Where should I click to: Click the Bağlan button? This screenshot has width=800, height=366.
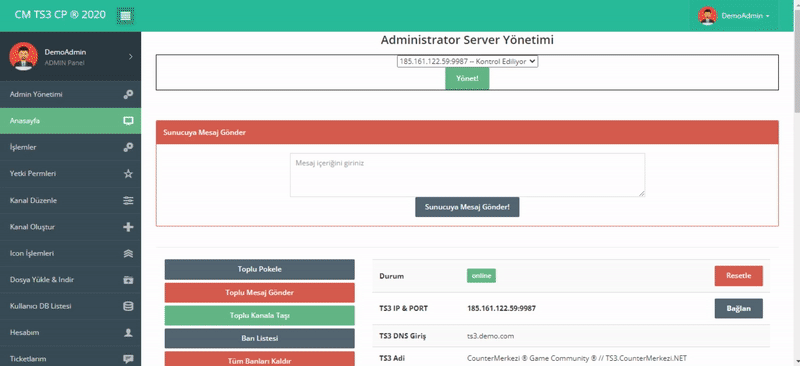pyautogui.click(x=738, y=308)
